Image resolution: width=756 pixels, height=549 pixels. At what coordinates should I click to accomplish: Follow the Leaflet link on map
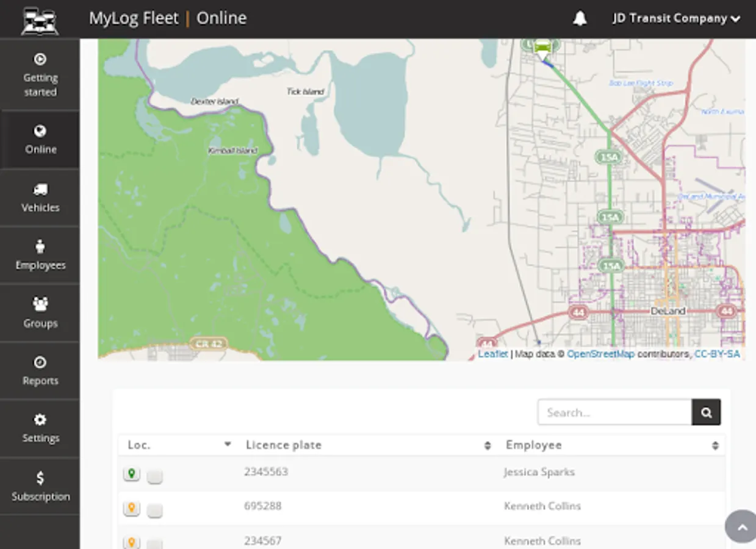(492, 354)
